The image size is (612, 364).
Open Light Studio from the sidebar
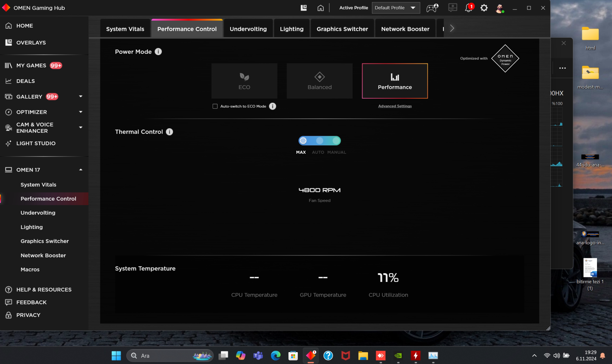click(36, 143)
